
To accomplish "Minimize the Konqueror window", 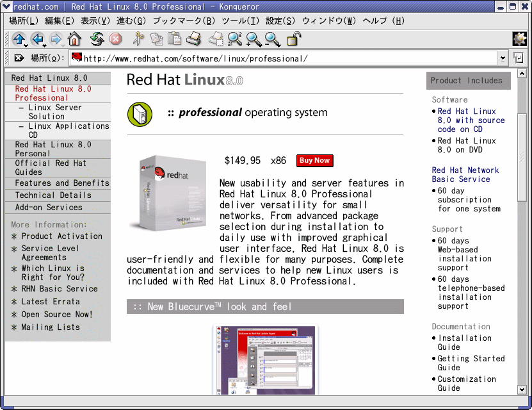I will pos(501,6).
